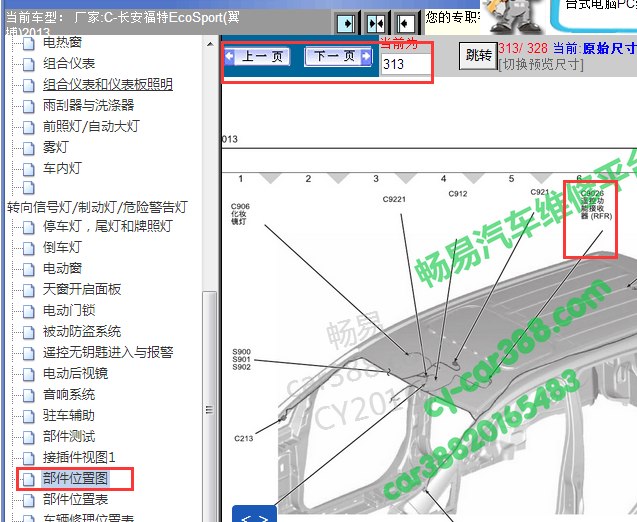Click the blue < > button at diagram bottom
Screen dimensions: 637x522
254,514
